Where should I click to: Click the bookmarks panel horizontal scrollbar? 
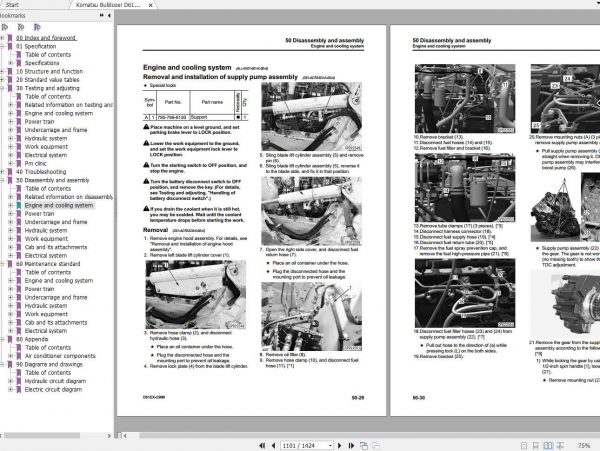42,436
